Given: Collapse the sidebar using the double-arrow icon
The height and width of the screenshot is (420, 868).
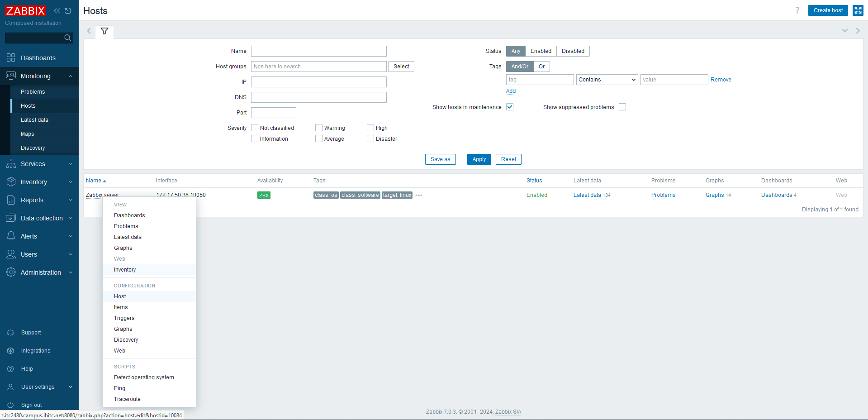Looking at the screenshot, I should (x=57, y=11).
